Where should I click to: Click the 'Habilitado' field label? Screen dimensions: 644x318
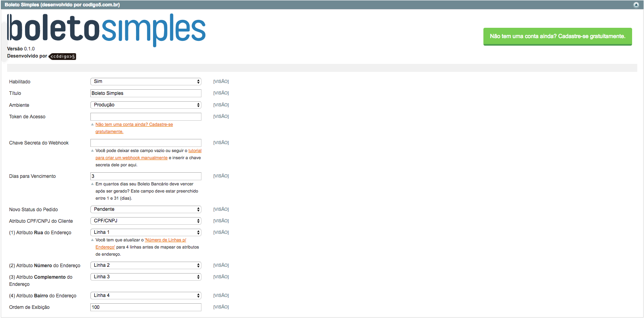pyautogui.click(x=20, y=82)
